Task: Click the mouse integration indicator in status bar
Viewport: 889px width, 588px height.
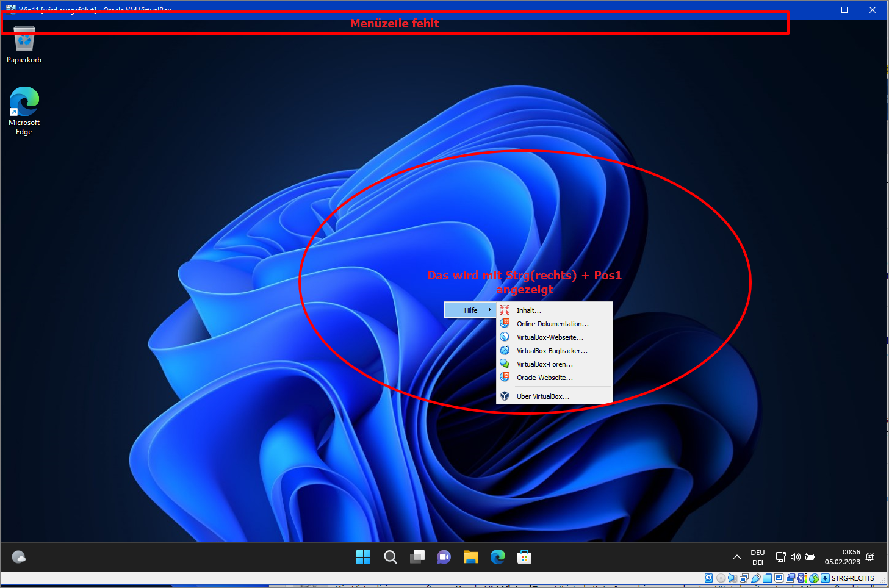Action: click(814, 578)
